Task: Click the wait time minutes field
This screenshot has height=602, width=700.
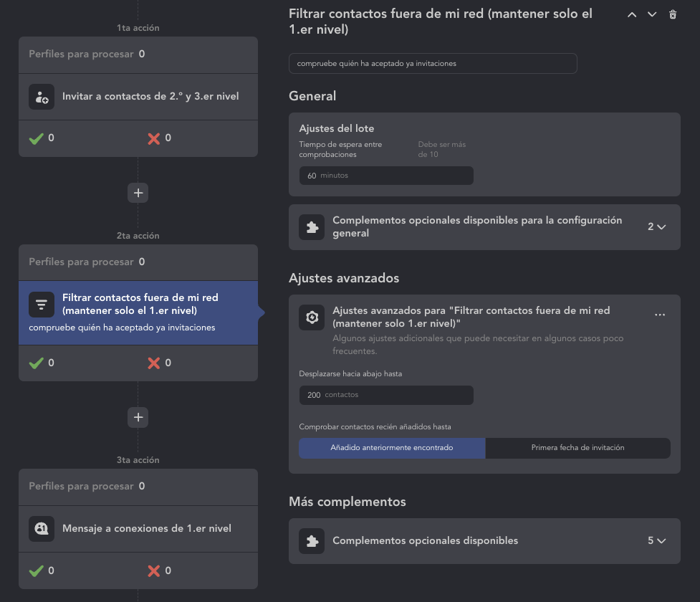Action: (x=386, y=176)
